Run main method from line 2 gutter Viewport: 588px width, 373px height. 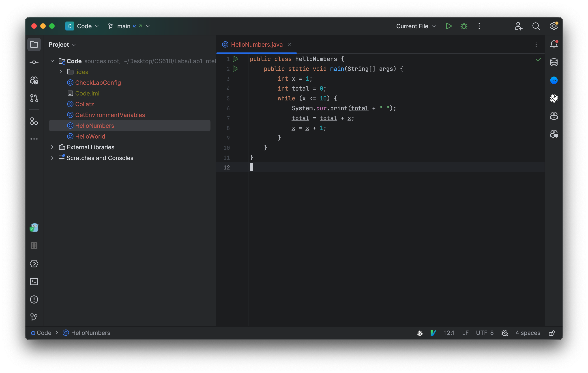[x=236, y=69]
